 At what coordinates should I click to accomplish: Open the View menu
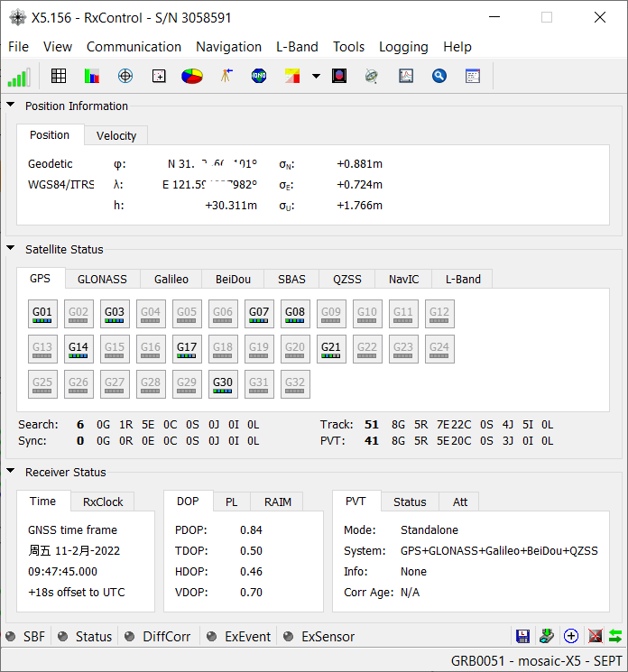click(x=58, y=47)
